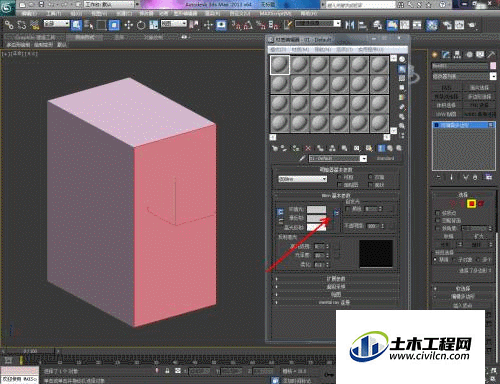Toggle the Faceted checkbox
Screen dimensions: 500x384
pos(370,185)
